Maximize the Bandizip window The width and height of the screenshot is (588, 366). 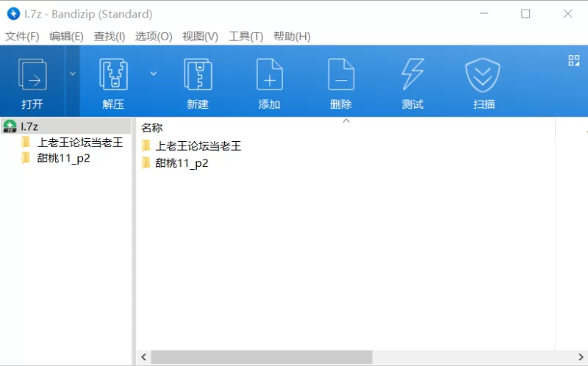pyautogui.click(x=526, y=14)
